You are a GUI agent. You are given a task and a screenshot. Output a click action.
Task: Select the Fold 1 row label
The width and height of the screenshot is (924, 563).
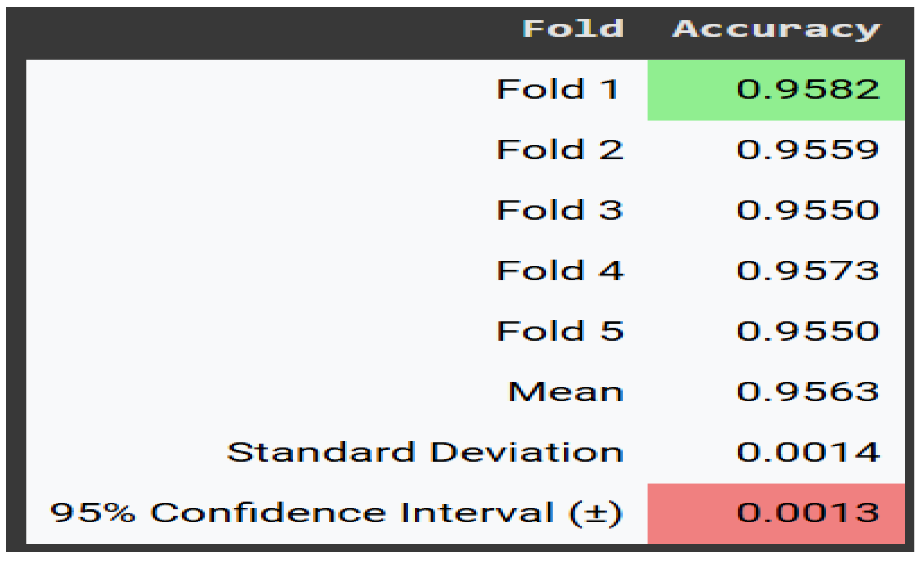[x=558, y=89]
